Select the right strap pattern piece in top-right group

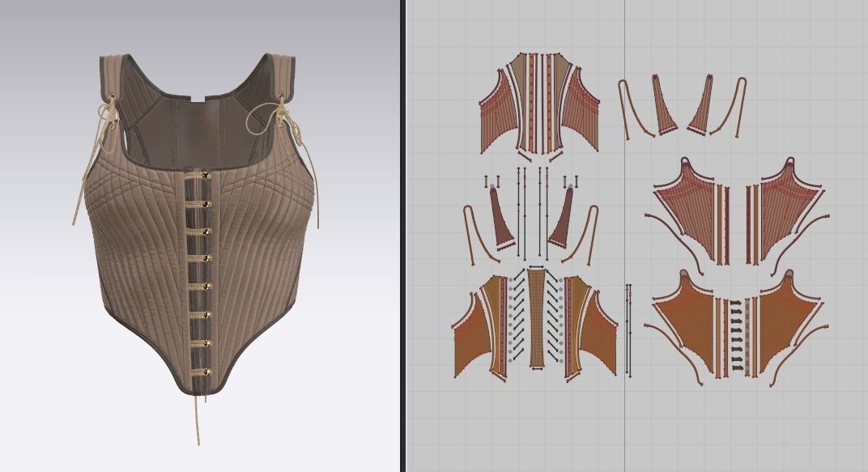702,105
